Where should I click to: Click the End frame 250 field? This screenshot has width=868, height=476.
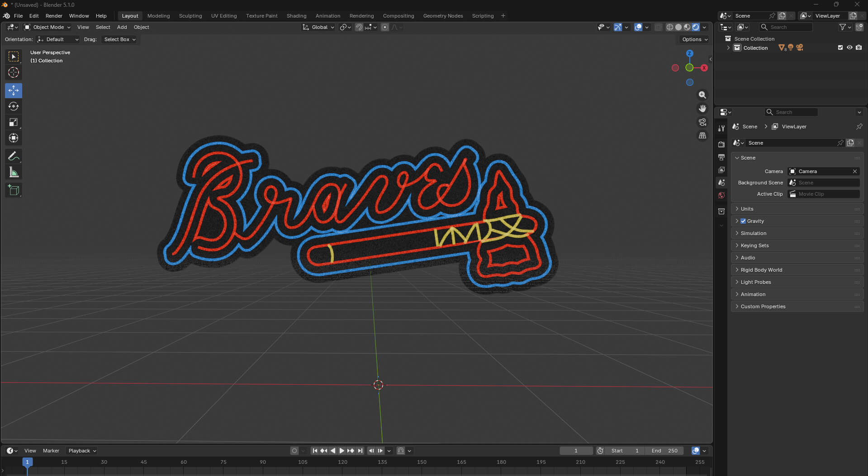tap(664, 451)
